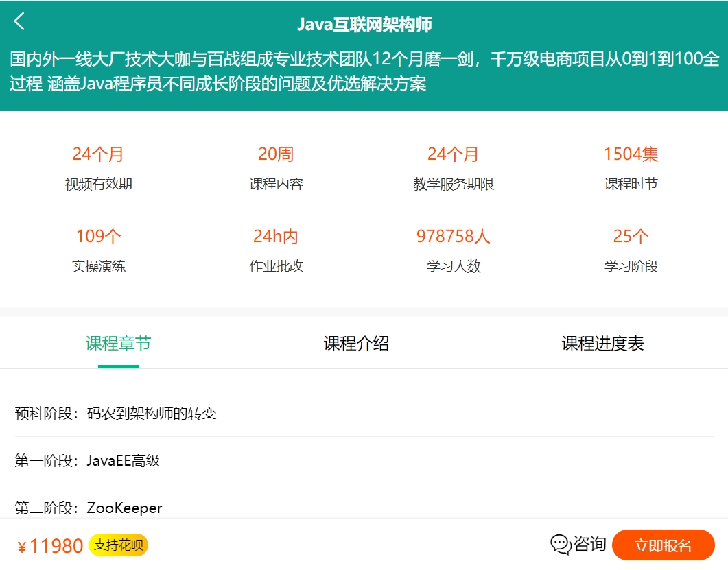The height and width of the screenshot is (570, 728).
Task: Tap the 20周 课程内容 stat
Action: point(275,166)
